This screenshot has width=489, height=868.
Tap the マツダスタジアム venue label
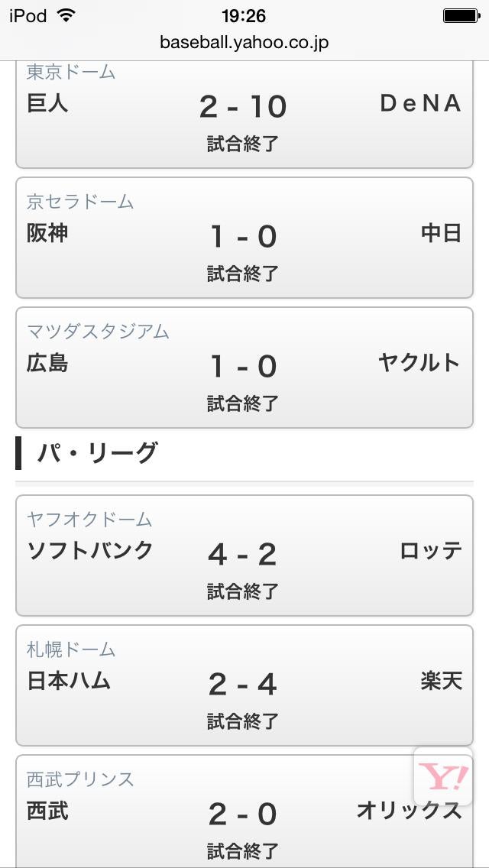tap(98, 332)
